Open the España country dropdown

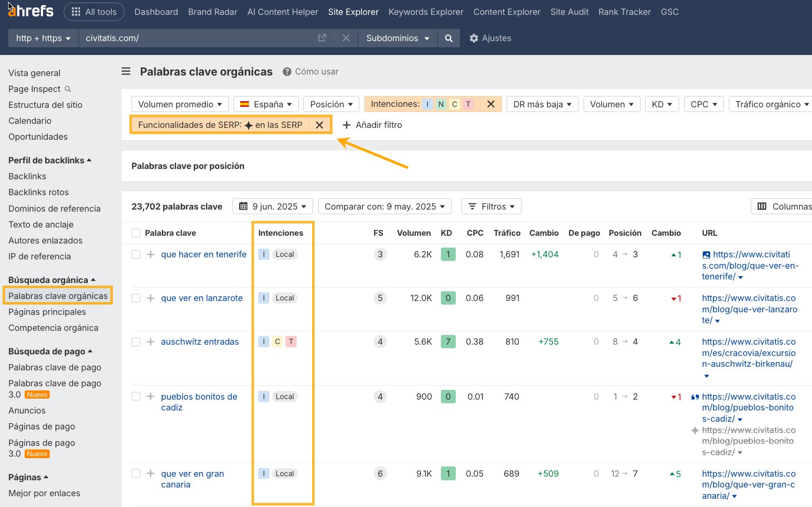point(266,104)
